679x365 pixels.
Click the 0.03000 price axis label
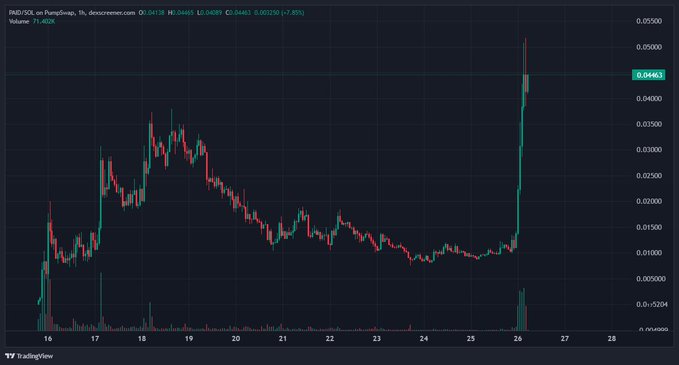click(x=649, y=149)
